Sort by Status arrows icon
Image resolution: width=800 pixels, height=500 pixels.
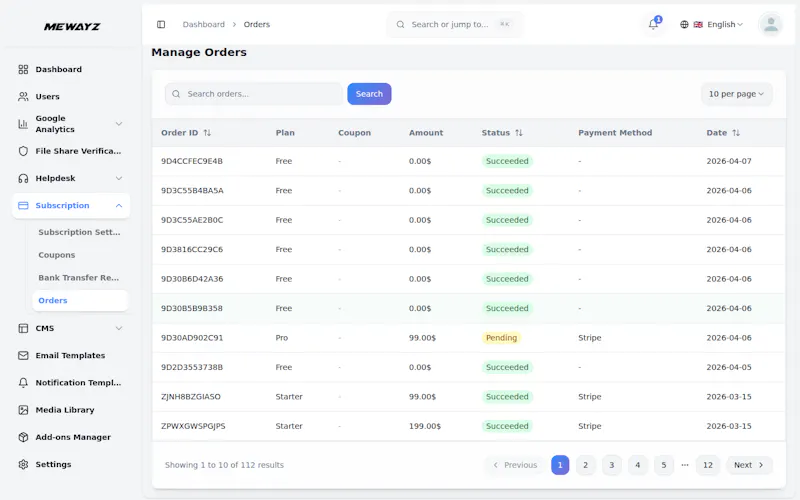[519, 133]
